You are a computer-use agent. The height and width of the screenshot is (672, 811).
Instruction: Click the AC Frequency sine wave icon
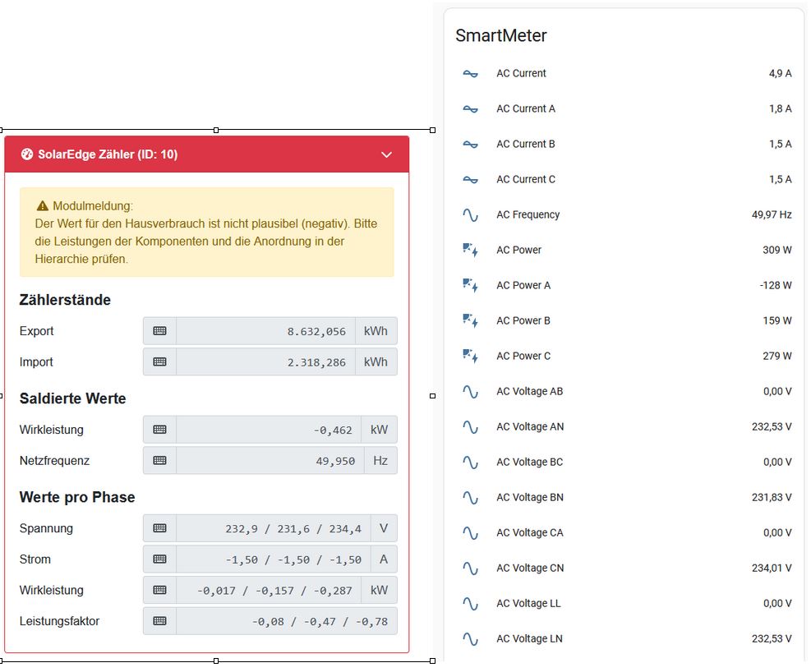pyautogui.click(x=470, y=215)
